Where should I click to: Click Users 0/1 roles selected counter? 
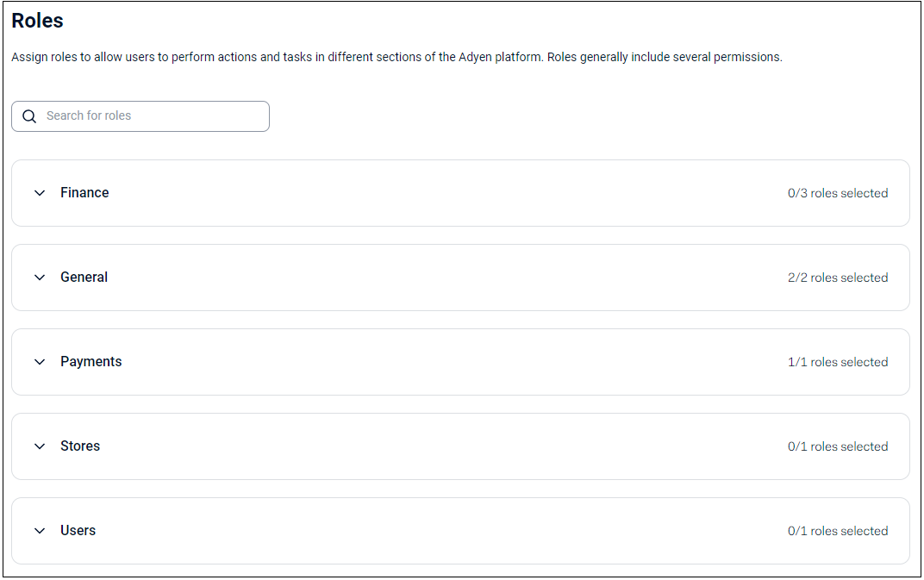[838, 531]
